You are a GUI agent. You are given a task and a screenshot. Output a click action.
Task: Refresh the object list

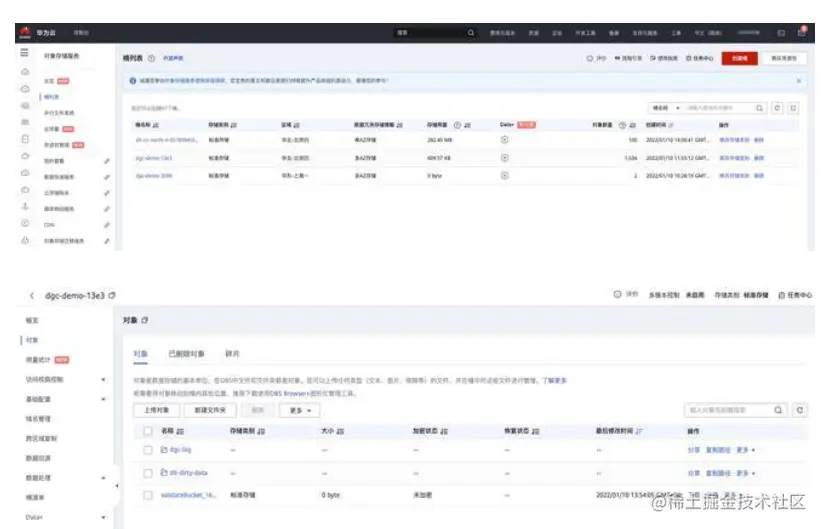click(x=800, y=410)
